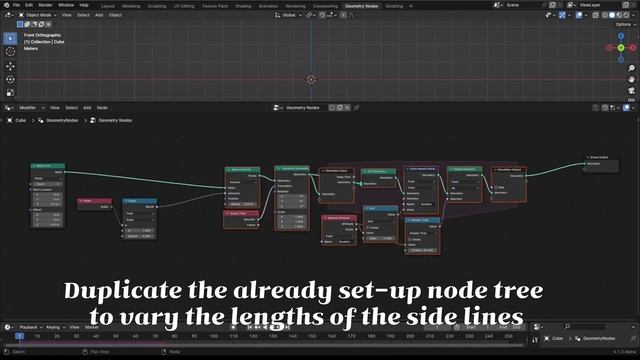
Task: Click the timeline horizontal scrollbar
Action: [x=263, y=345]
